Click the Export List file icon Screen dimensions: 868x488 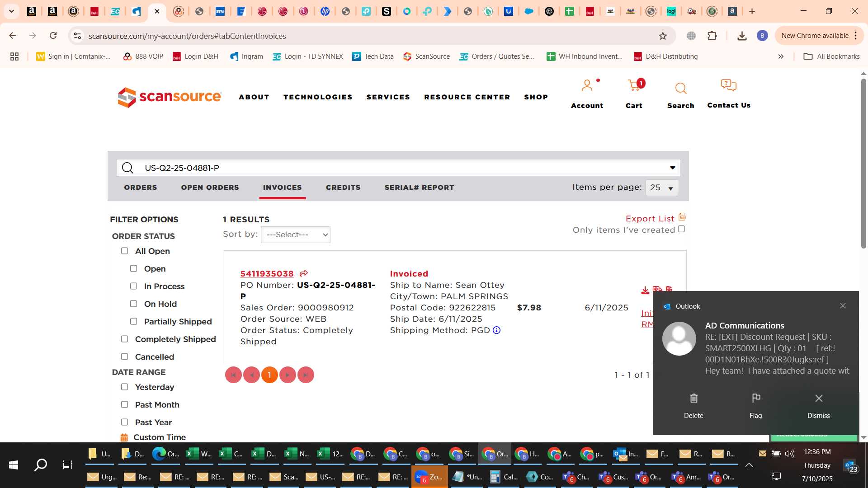(682, 217)
